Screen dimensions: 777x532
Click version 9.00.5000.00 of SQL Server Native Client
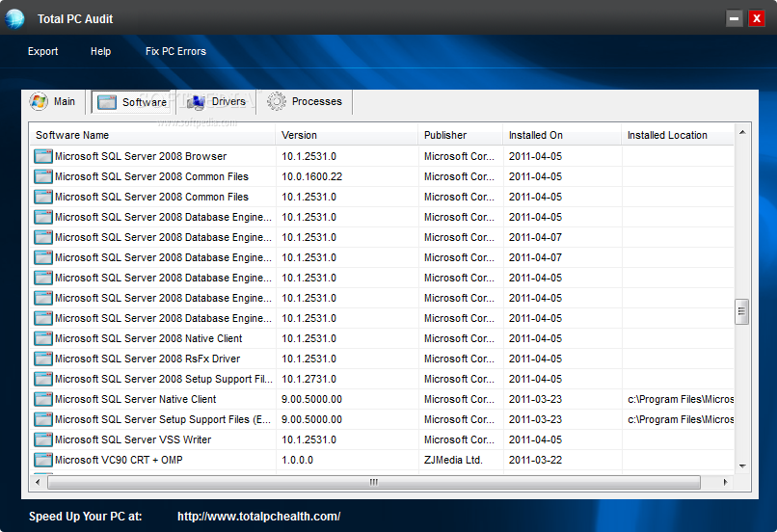click(x=311, y=399)
